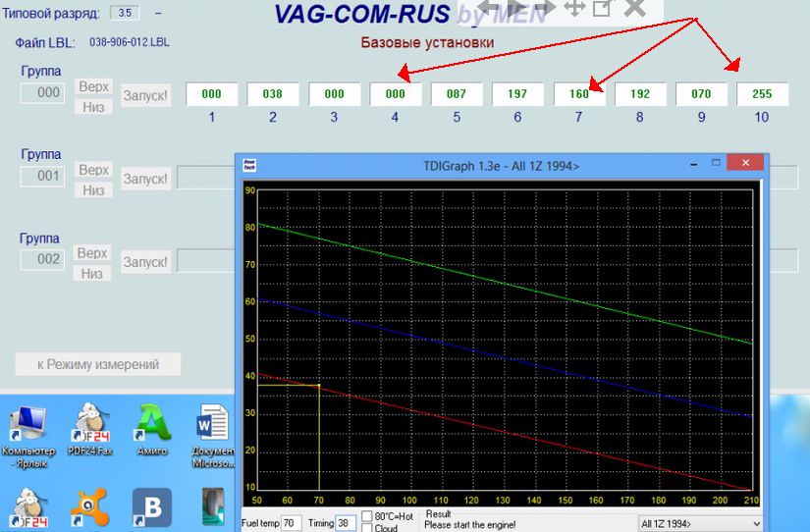Click Запуск! button for Группа 000
Image resolution: width=810 pixels, height=532 pixels.
[145, 95]
